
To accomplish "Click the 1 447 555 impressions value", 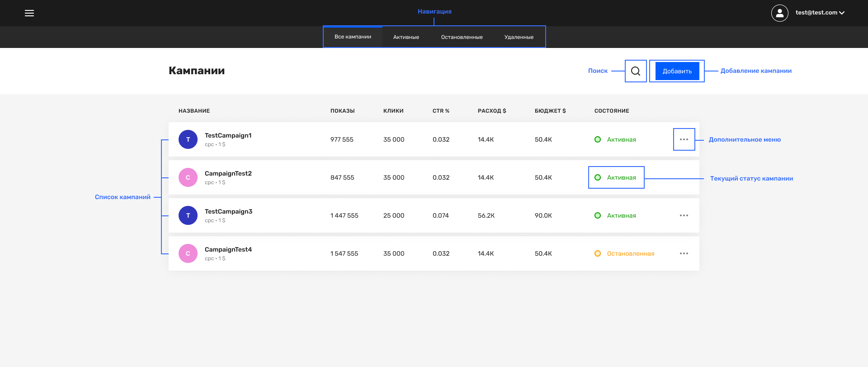I will point(344,215).
